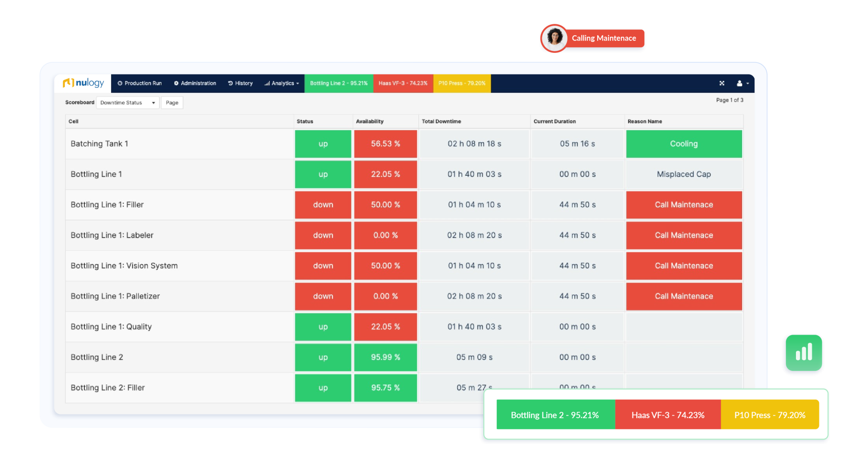Click the bar chart icon beside Analytics
Viewport: 868px width, 462px height.
point(267,83)
